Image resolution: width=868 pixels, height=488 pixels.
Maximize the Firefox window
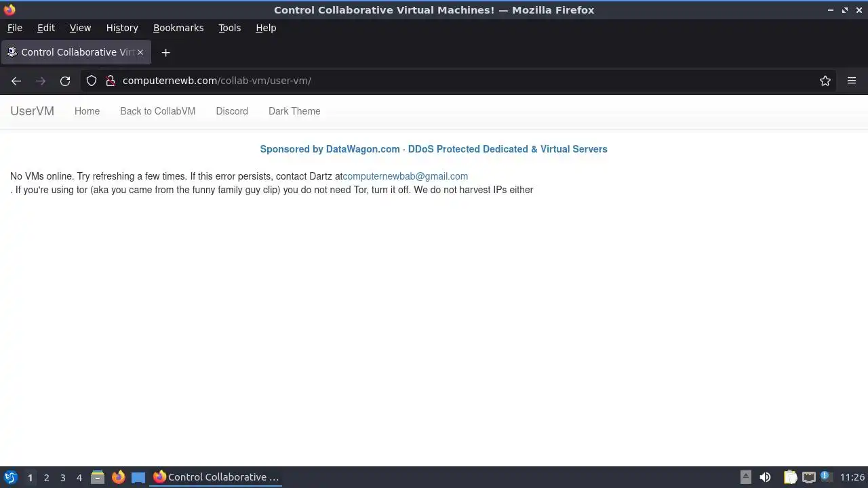[845, 10]
